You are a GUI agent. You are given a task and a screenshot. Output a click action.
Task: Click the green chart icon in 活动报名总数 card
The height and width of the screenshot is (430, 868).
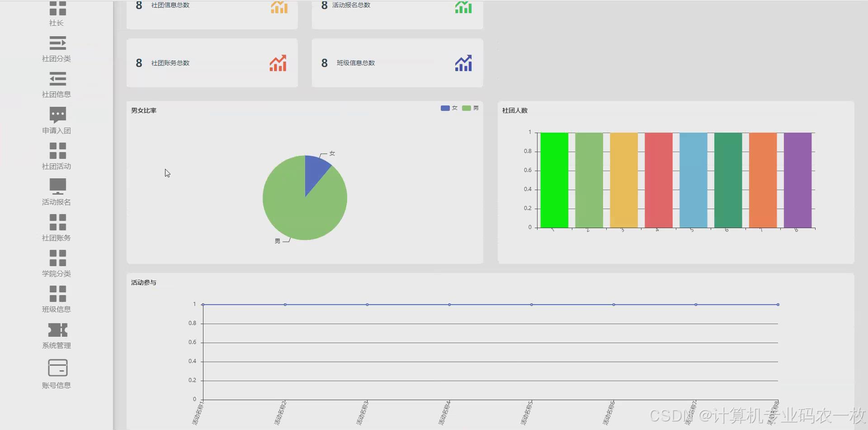(x=463, y=7)
